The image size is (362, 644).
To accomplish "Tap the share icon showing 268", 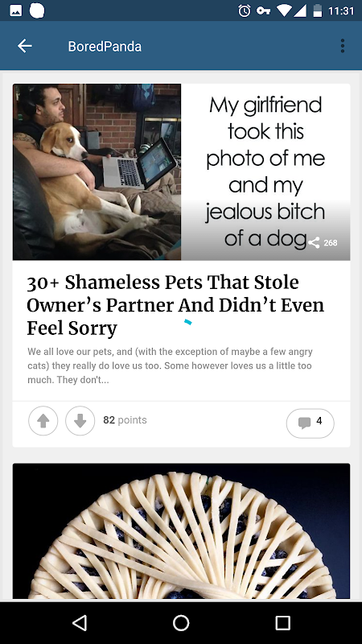I will 323,243.
